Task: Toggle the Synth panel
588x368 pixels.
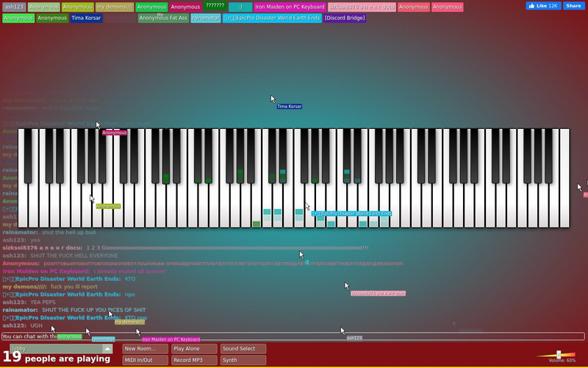Action: pyautogui.click(x=243, y=360)
